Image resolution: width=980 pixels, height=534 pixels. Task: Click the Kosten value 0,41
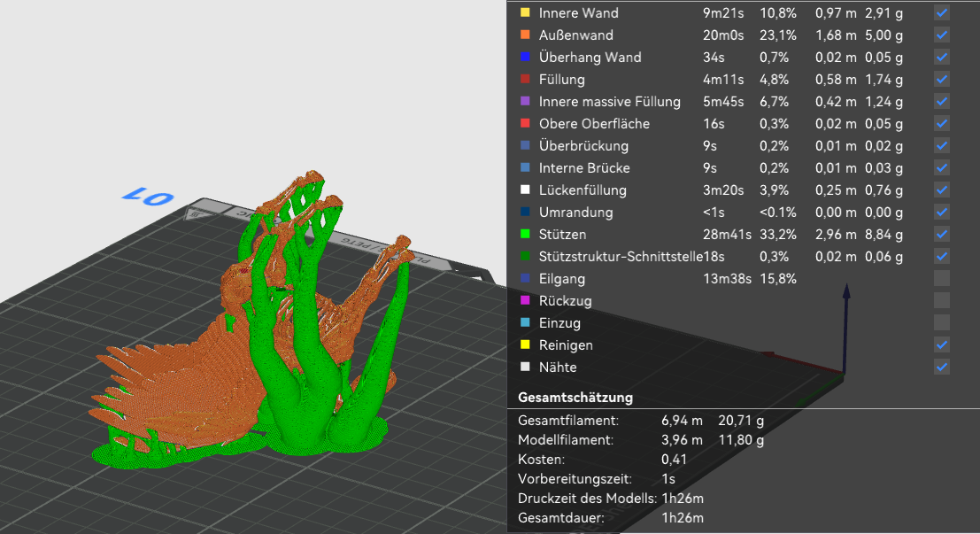pos(674,460)
